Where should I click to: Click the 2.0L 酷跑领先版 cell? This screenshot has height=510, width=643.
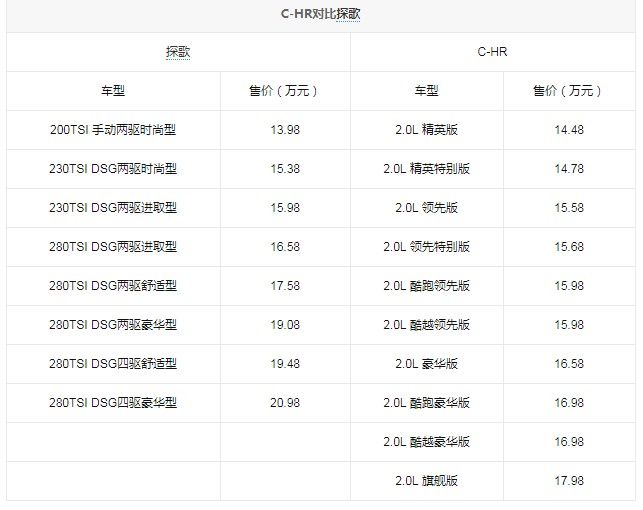426,286
